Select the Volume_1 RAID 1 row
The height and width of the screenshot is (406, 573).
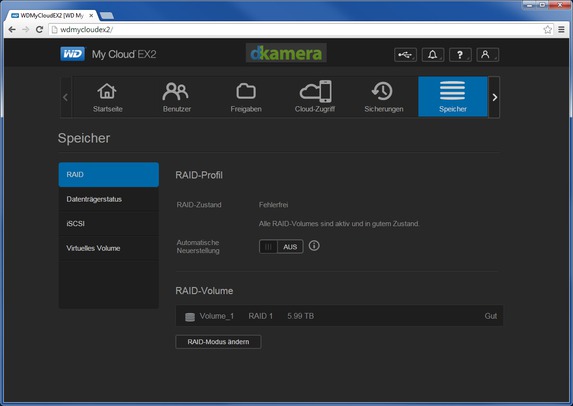pyautogui.click(x=339, y=316)
